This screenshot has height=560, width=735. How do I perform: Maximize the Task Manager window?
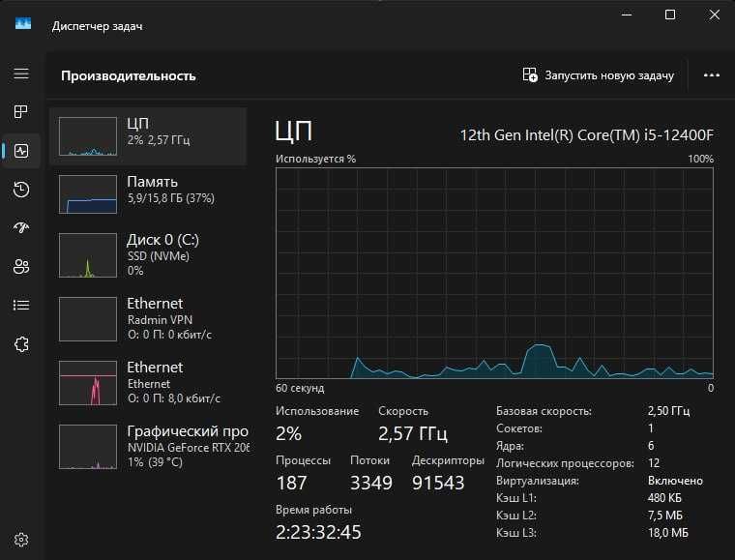pyautogui.click(x=670, y=15)
